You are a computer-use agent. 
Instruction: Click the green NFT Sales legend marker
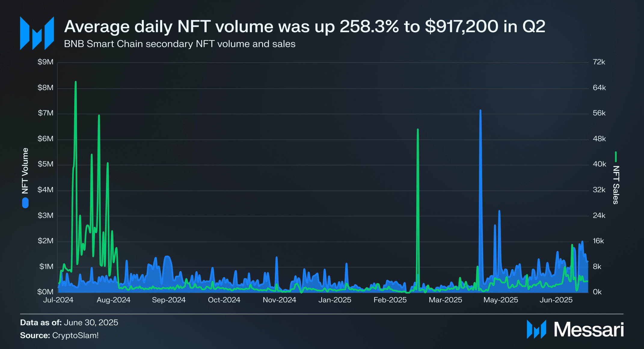point(616,157)
